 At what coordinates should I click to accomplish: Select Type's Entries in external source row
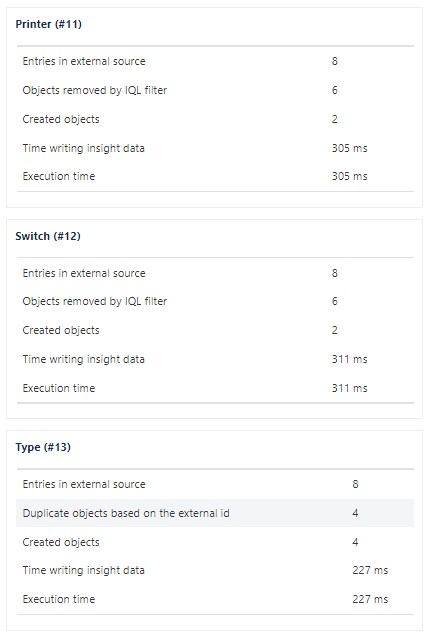(215, 484)
